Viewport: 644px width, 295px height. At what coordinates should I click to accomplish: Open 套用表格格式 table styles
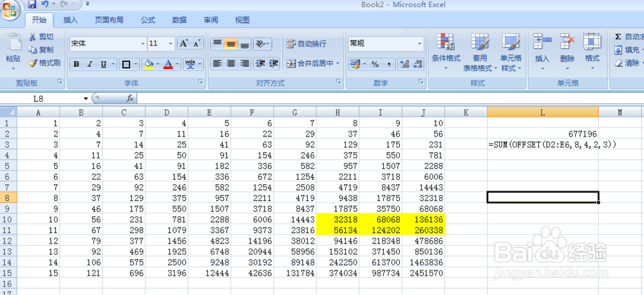pyautogui.click(x=480, y=52)
